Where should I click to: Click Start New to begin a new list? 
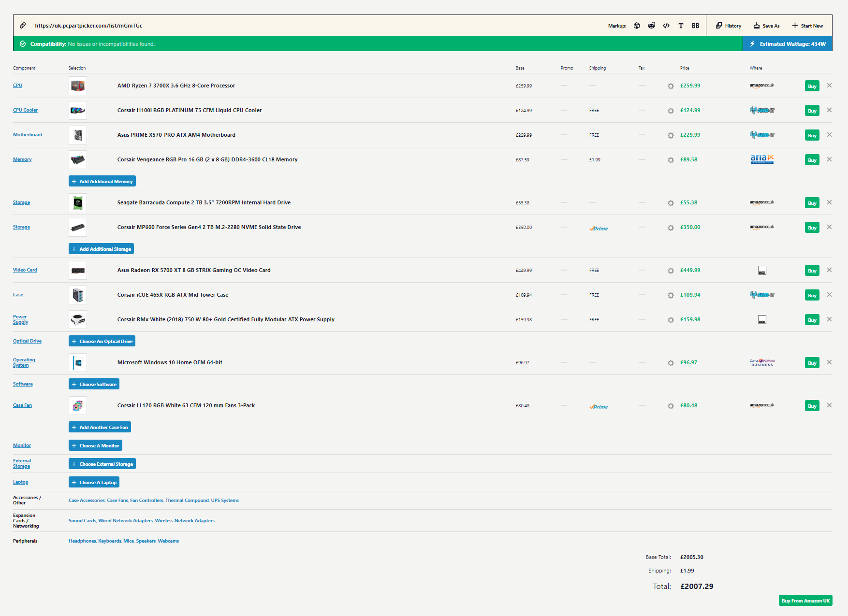point(807,26)
